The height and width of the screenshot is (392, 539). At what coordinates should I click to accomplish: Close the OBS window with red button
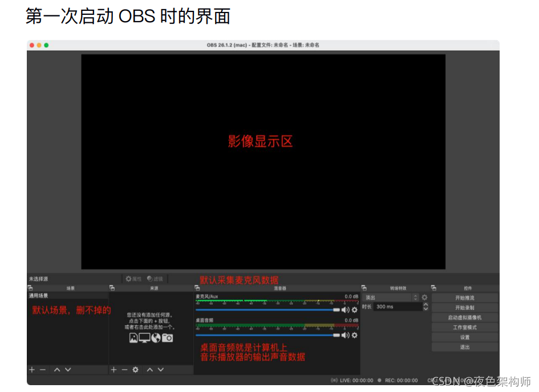point(32,45)
